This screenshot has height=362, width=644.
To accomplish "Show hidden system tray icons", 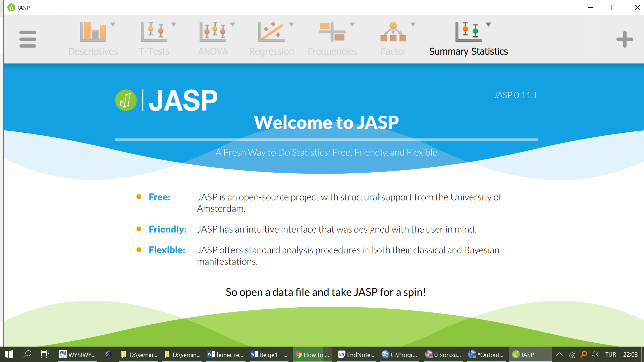I will pos(559,355).
